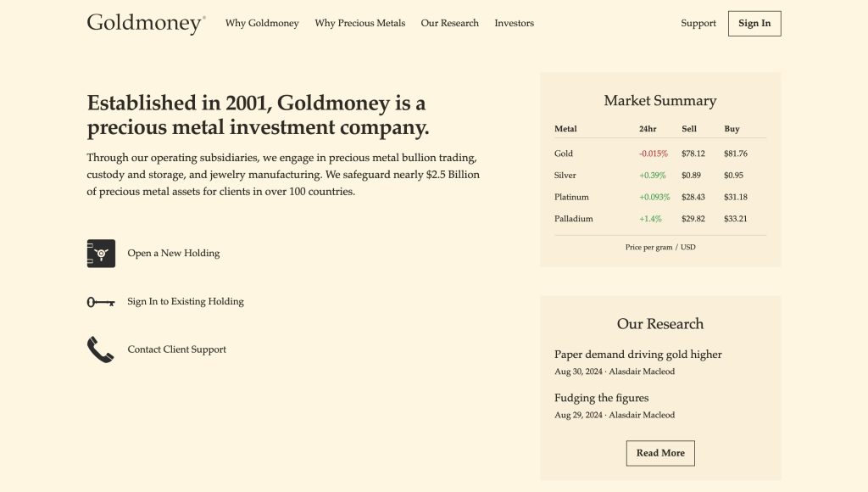Click the Goldmoney logo
Viewport: 868px width, 492px height.
(x=146, y=24)
